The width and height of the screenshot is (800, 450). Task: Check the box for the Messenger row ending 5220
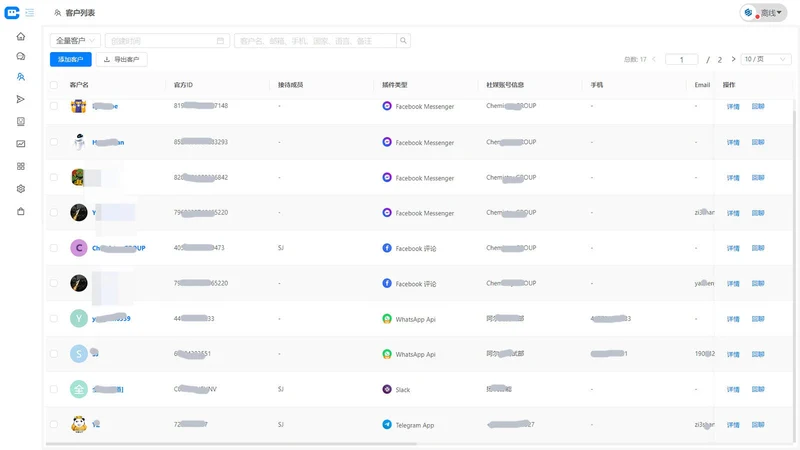coord(54,213)
